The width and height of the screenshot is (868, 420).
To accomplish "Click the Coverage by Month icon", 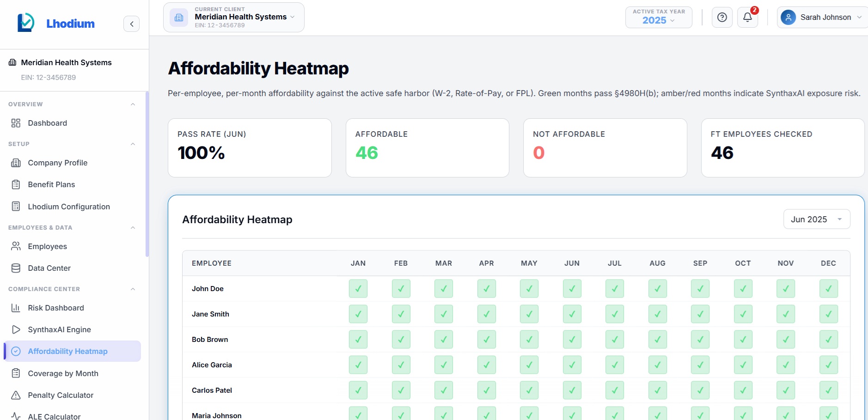I will 16,373.
